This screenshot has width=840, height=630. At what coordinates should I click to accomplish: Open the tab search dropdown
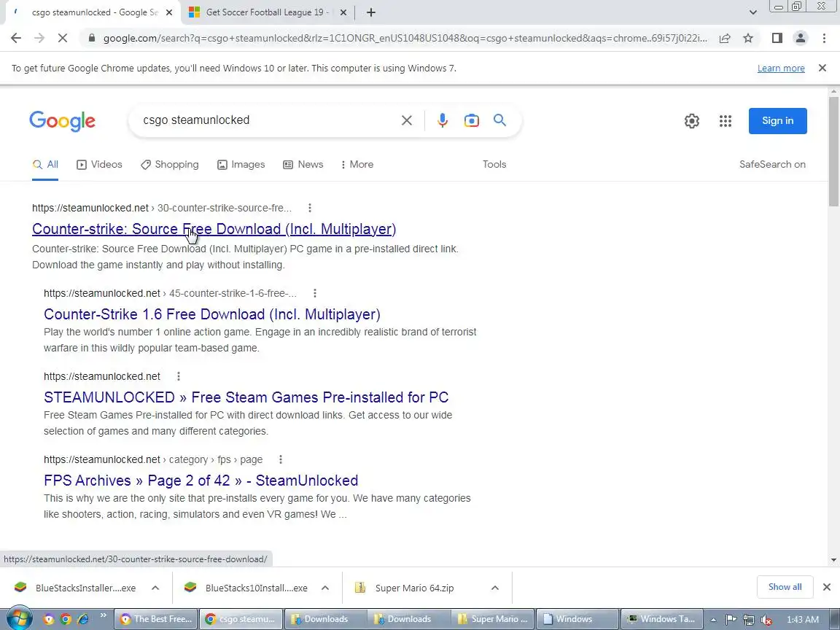752,12
